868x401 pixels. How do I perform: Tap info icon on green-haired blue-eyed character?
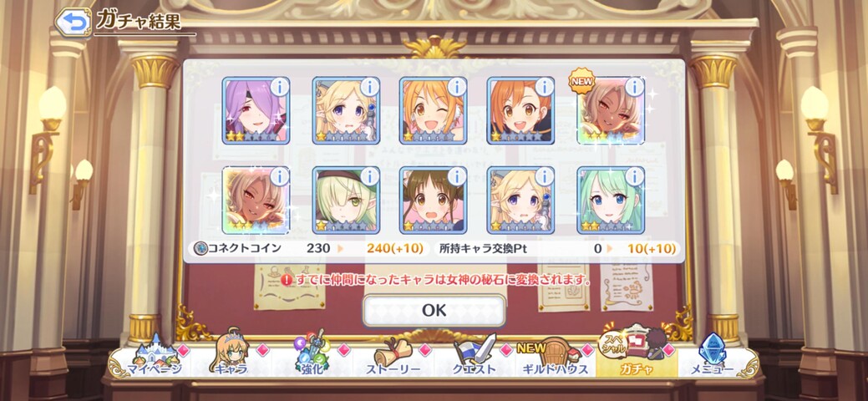click(634, 176)
